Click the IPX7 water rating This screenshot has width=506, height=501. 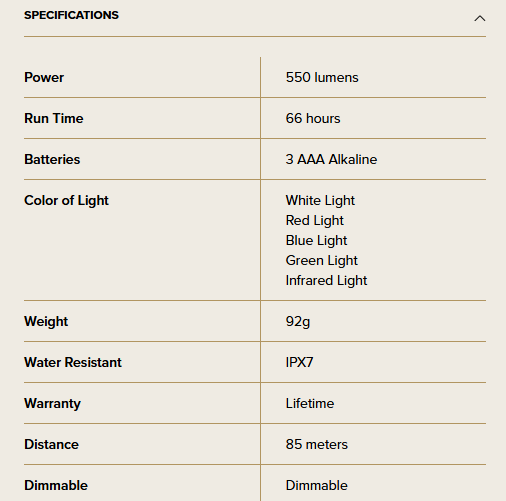299,362
